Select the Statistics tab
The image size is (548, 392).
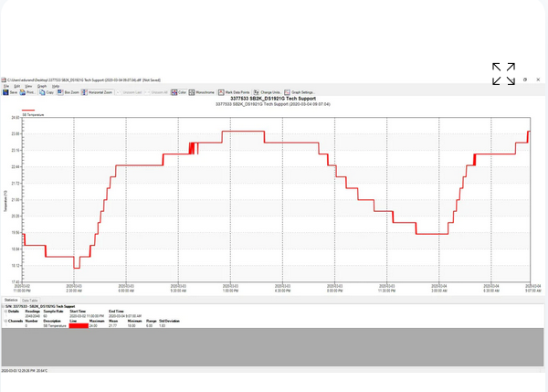(x=10, y=300)
